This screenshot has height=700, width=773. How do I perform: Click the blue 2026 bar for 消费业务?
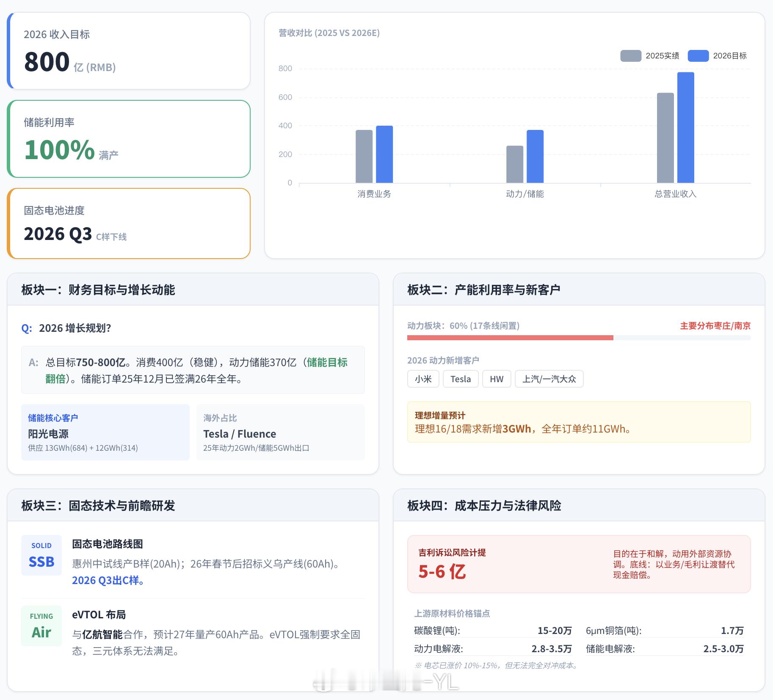[x=384, y=154]
